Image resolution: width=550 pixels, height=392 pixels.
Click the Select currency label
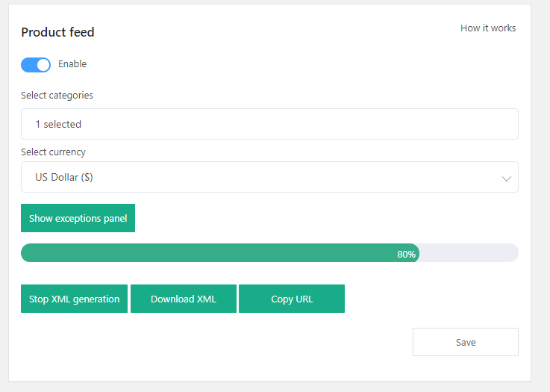point(53,152)
